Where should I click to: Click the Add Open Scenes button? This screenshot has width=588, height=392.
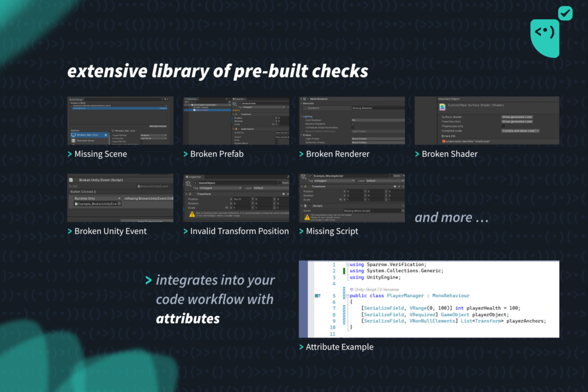(x=157, y=126)
